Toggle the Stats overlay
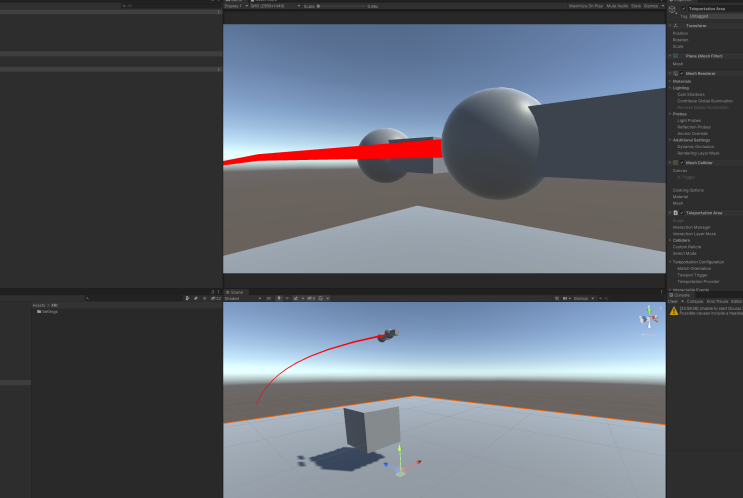 pyautogui.click(x=636, y=6)
